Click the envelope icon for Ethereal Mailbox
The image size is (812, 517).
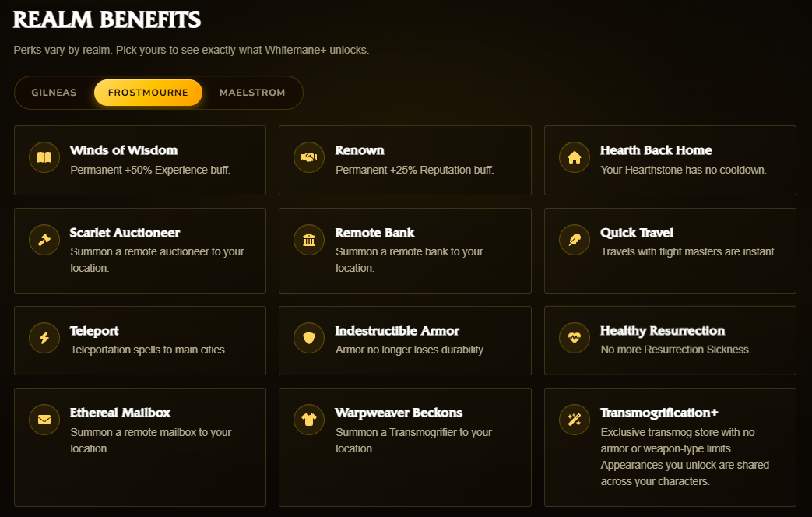pyautogui.click(x=44, y=420)
